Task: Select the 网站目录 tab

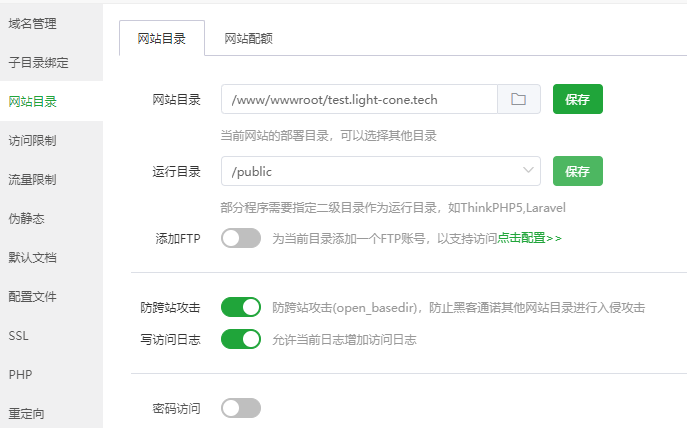Action: click(161, 38)
